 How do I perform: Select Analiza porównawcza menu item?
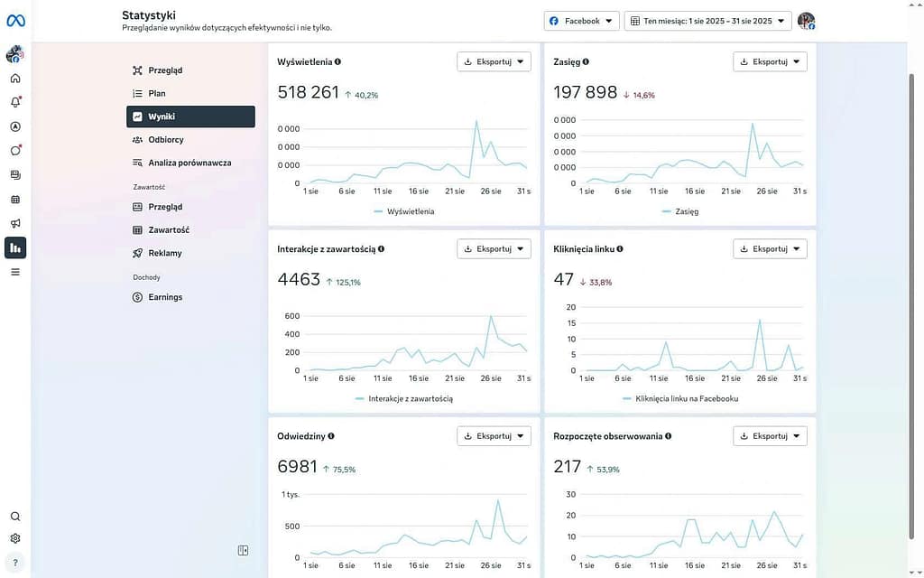pyautogui.click(x=190, y=163)
